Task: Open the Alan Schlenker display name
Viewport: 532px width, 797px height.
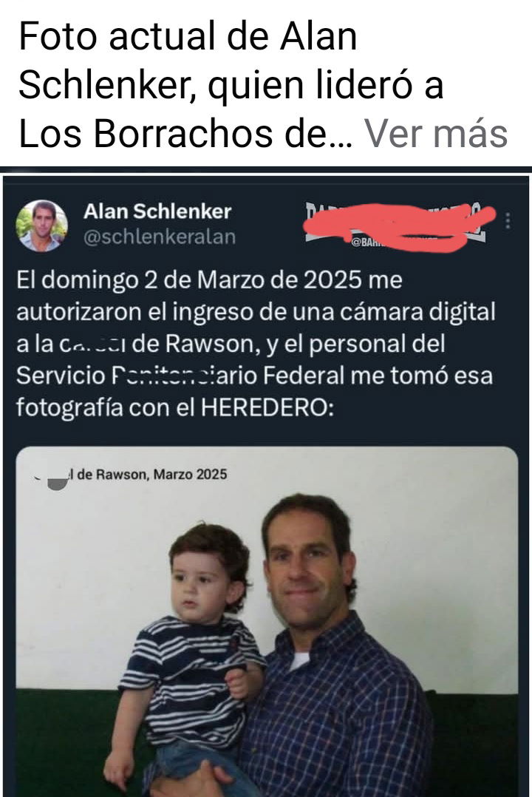Action: 157,211
